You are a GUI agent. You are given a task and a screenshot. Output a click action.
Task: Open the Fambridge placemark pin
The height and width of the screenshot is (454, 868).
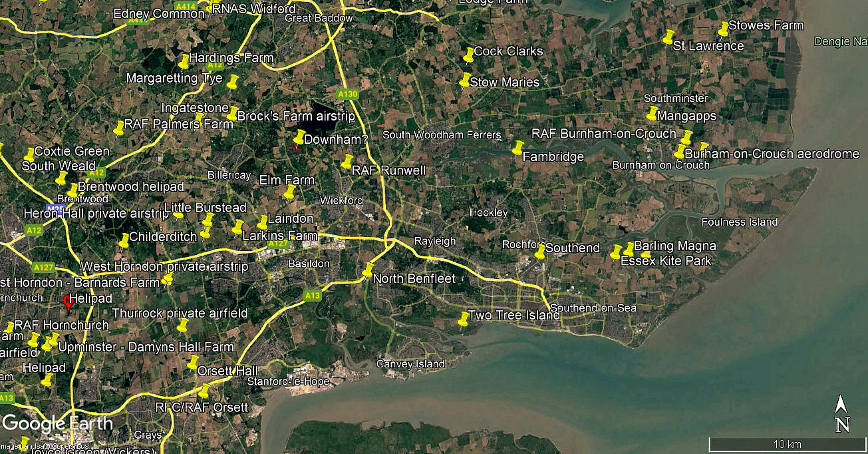pyautogui.click(x=517, y=148)
